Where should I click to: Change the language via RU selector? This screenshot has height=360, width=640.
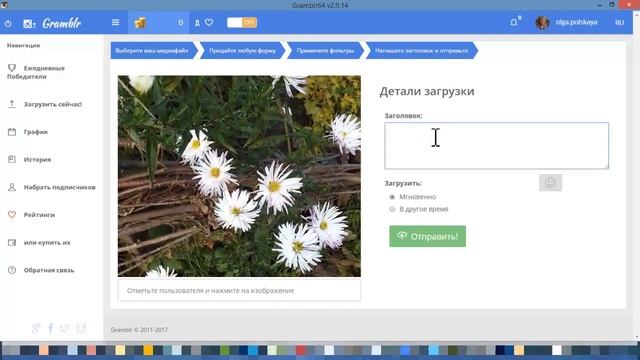point(619,22)
